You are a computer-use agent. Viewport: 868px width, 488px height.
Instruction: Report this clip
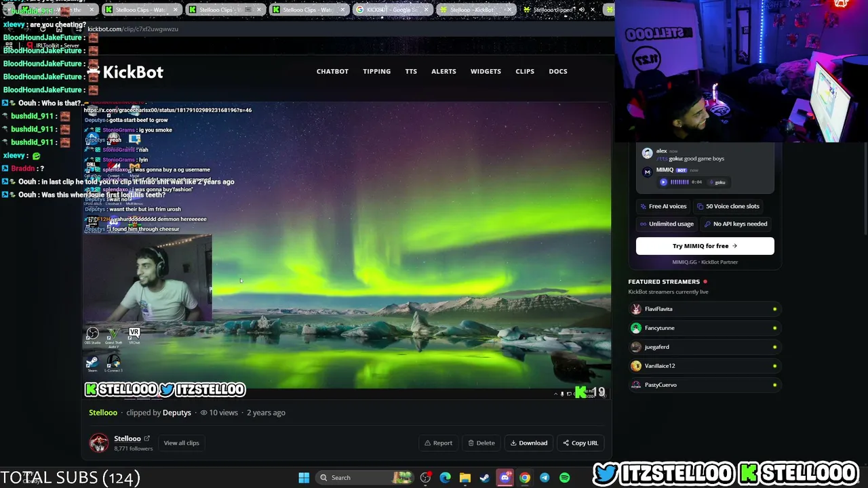(x=438, y=443)
